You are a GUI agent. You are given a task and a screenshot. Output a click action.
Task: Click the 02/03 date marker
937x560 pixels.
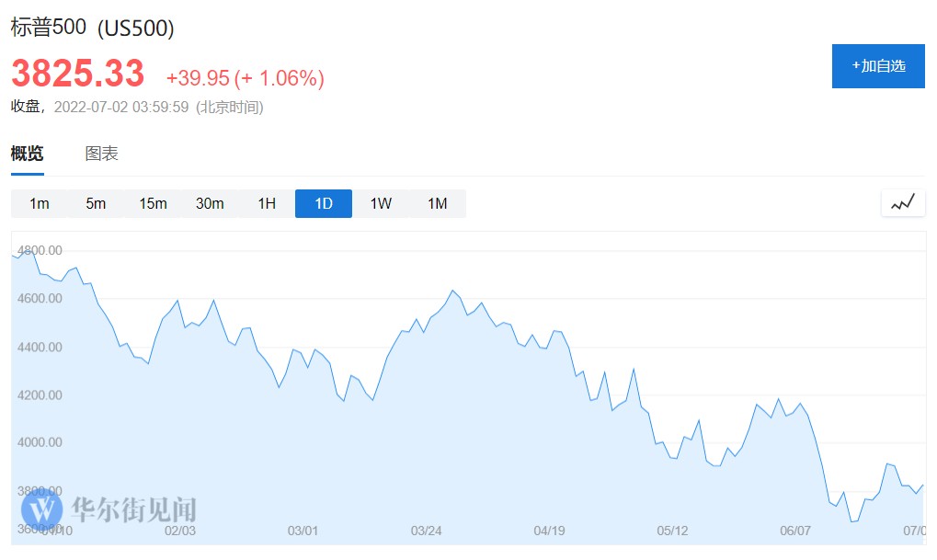click(179, 531)
